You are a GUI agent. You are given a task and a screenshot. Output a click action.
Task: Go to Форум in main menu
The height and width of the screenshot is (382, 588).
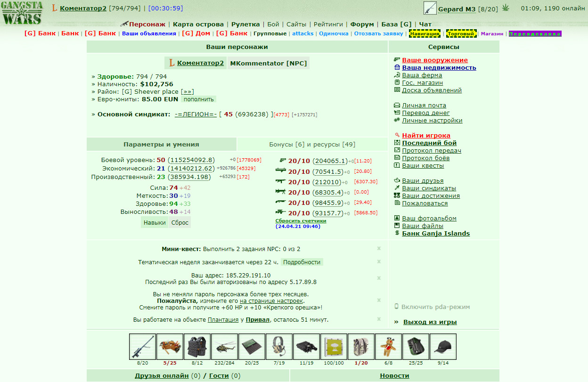coord(362,24)
